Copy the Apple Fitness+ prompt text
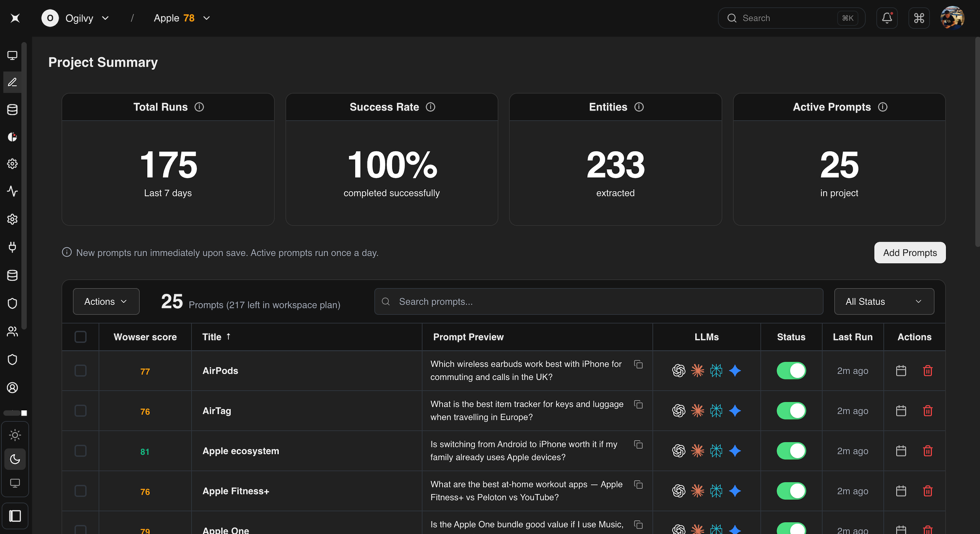980x534 pixels. pyautogui.click(x=638, y=485)
